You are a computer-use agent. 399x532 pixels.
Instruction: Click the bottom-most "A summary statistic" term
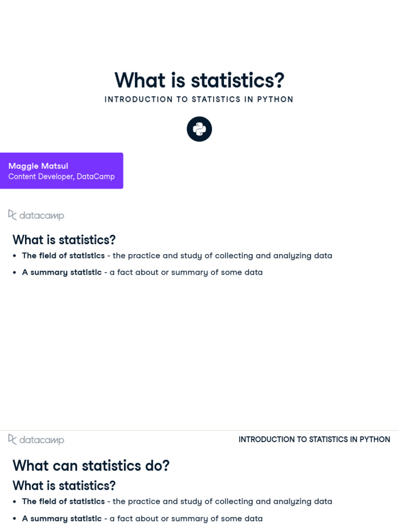[62, 518]
